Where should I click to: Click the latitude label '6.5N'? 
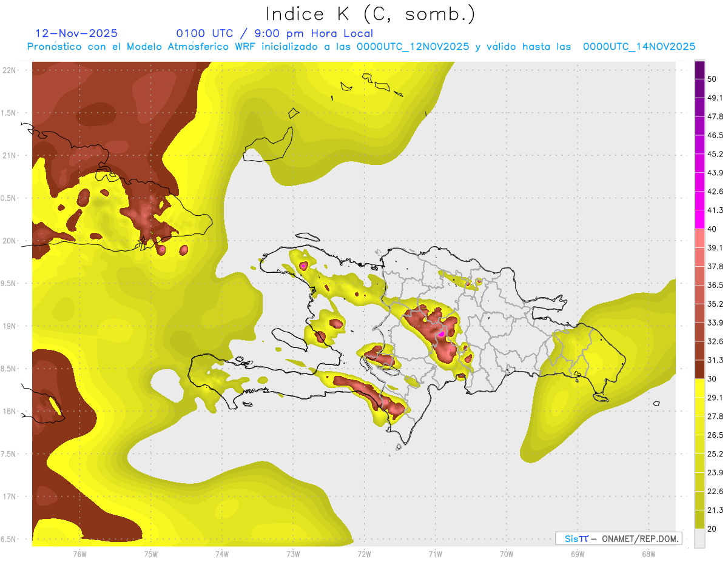pyautogui.click(x=8, y=540)
